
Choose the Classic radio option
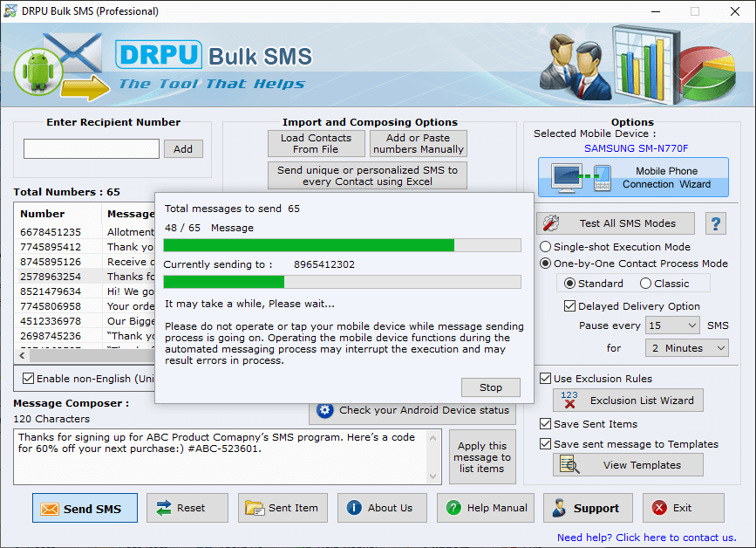point(645,284)
